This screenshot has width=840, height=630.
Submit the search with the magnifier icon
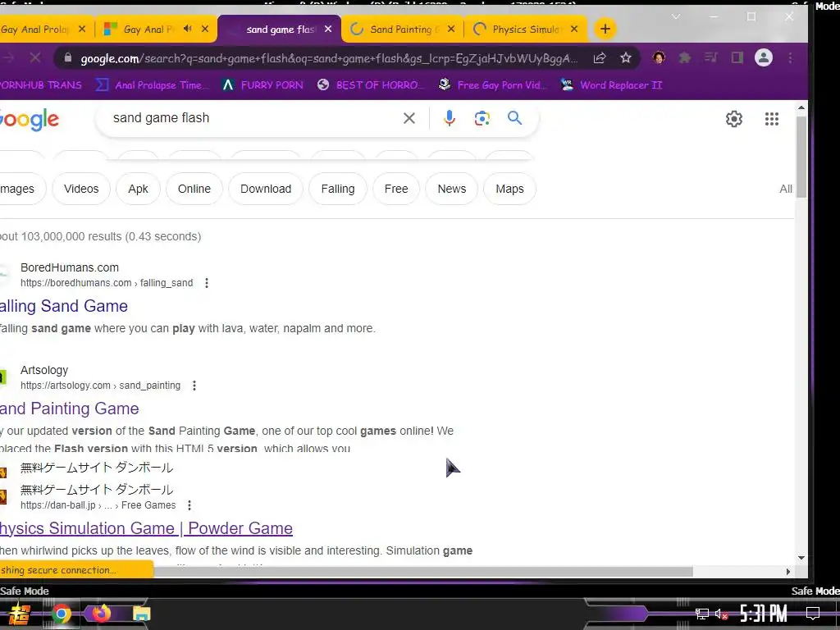(514, 118)
